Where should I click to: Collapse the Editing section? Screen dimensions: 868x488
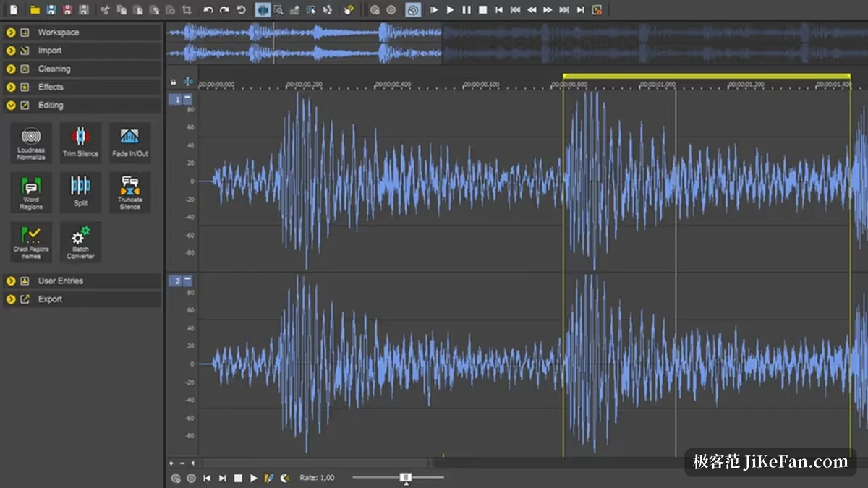point(11,105)
